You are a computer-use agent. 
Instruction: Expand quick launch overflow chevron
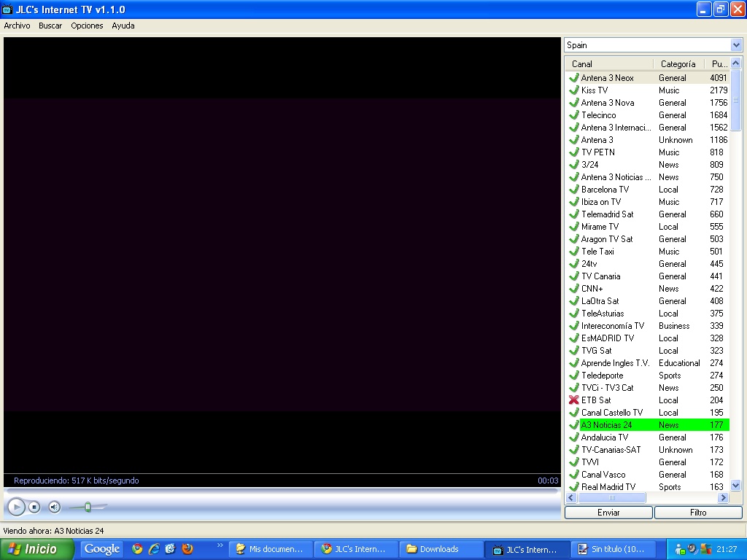click(x=220, y=545)
